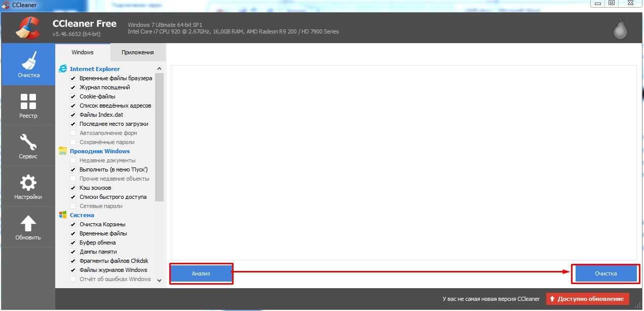Click the cleaning options list scrollbar
Screen dimensions: 644x311
(159, 137)
